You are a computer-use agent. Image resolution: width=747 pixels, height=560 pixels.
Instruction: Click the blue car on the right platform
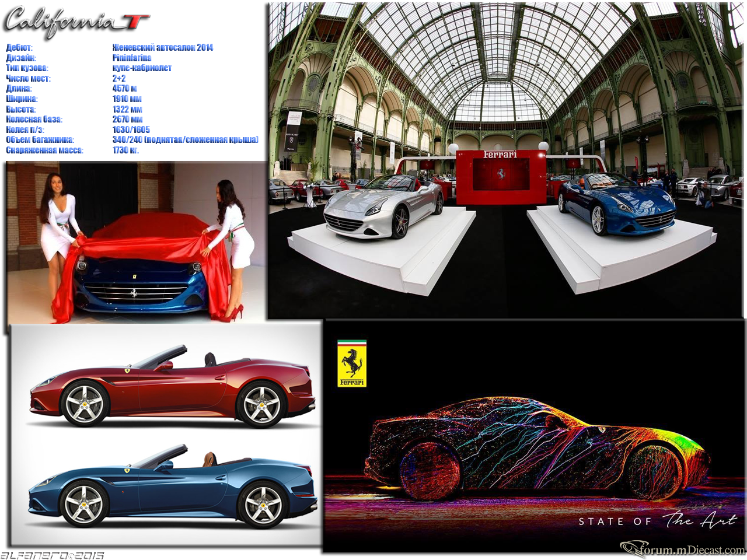tap(617, 204)
